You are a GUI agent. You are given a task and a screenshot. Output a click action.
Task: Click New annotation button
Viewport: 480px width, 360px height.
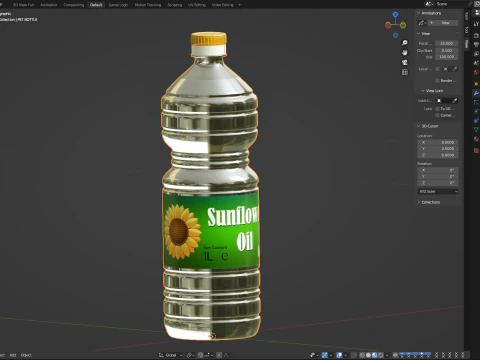click(x=443, y=23)
